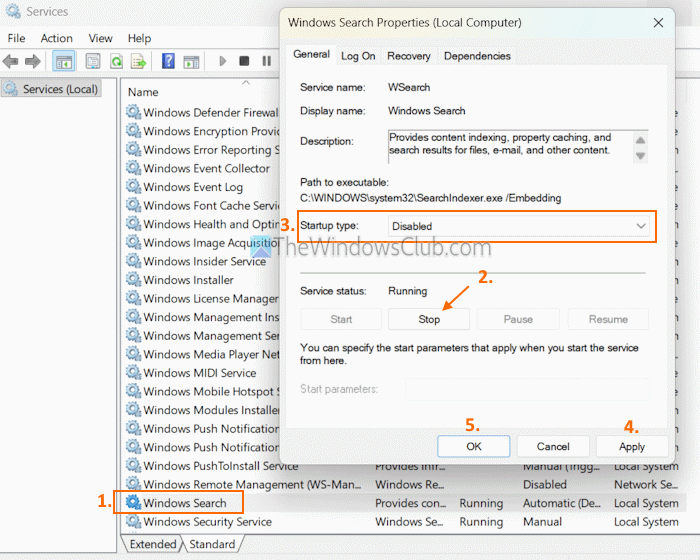This screenshot has height=560, width=700.
Task: Click the Forward arrow in Services toolbar
Action: click(x=33, y=61)
